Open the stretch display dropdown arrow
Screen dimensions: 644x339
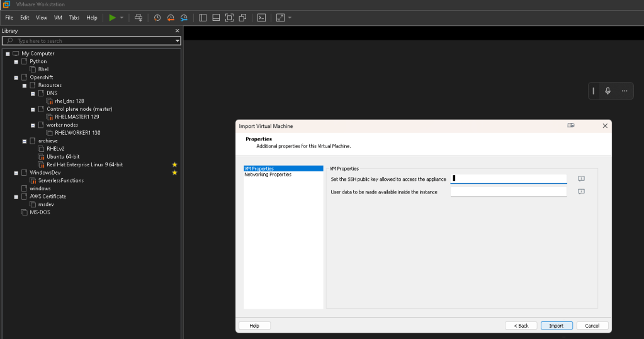click(x=290, y=18)
